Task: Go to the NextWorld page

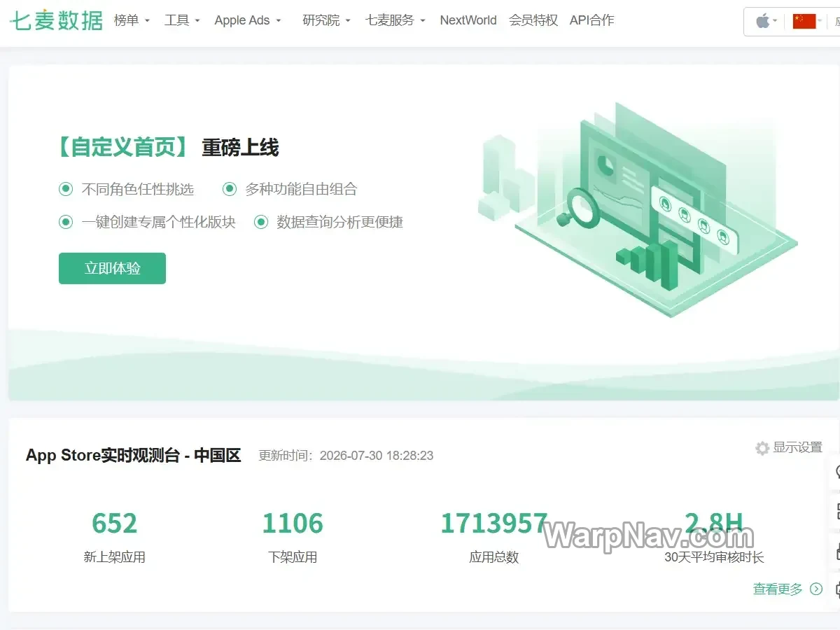Action: (468, 20)
